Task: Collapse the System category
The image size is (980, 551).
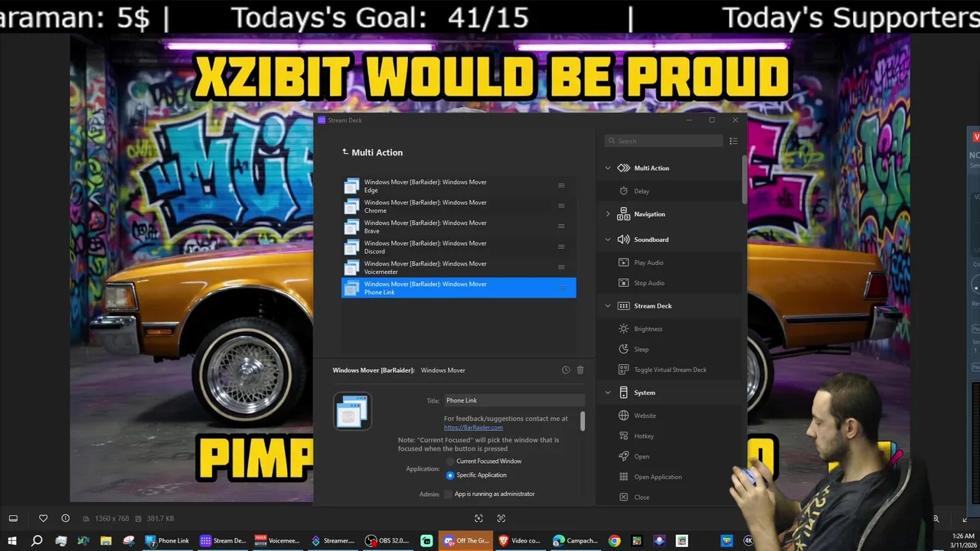Action: (x=608, y=393)
